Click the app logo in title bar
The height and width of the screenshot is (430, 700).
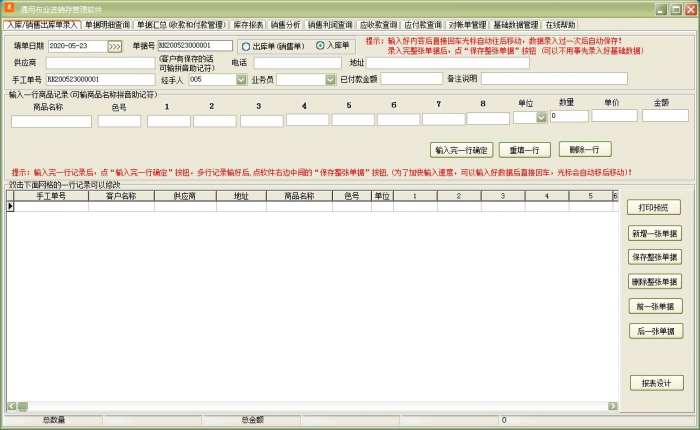point(9,8)
